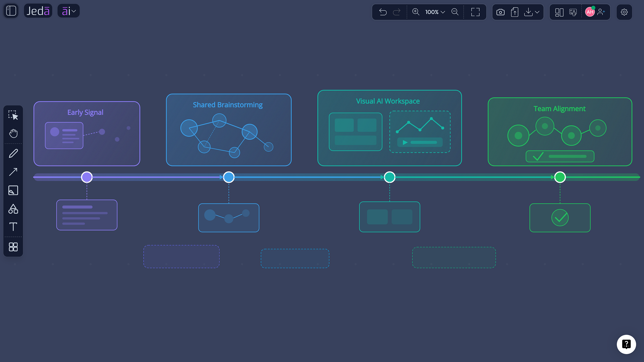Click the Visual AI Workspace title
The height and width of the screenshot is (362, 644).
388,101
